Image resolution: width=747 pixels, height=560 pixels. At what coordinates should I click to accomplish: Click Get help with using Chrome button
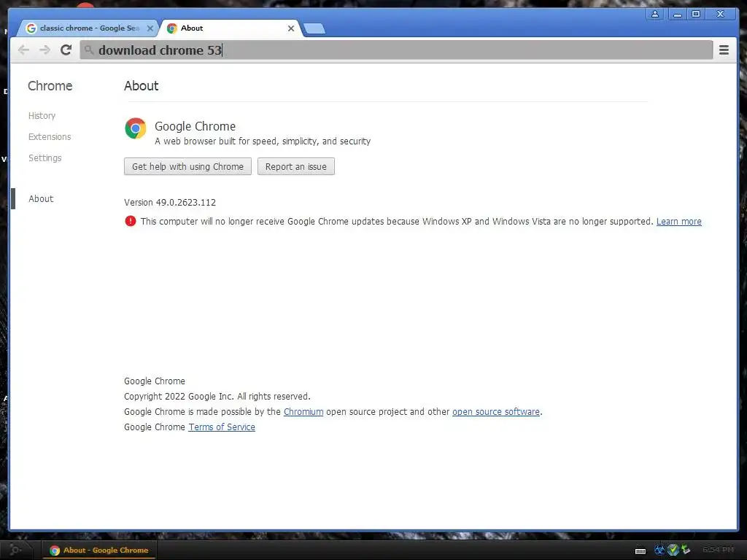[187, 166]
